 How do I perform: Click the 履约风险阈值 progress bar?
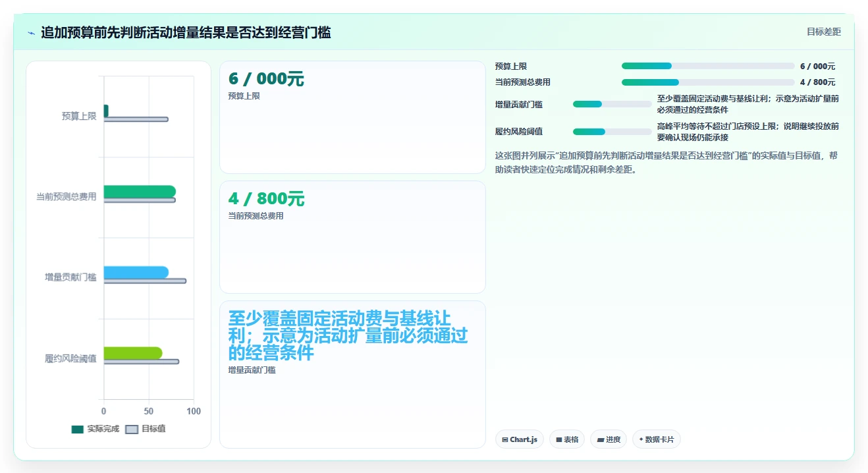pyautogui.click(x=612, y=132)
